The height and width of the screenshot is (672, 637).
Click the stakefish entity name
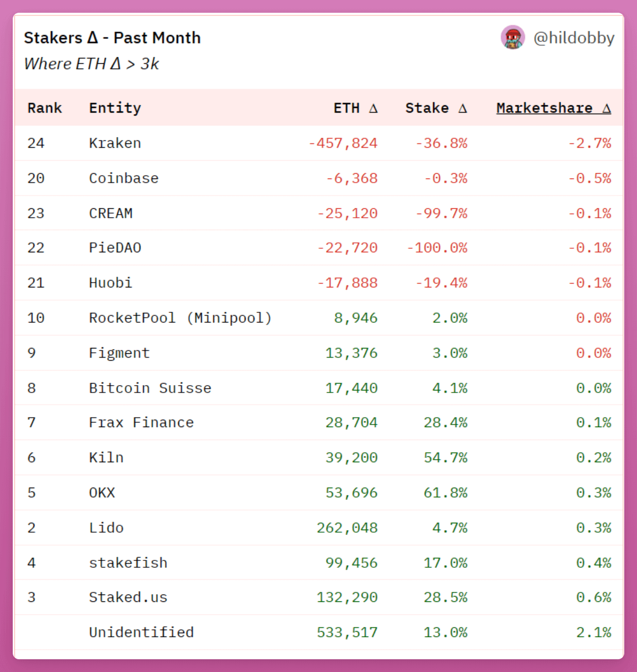128,563
